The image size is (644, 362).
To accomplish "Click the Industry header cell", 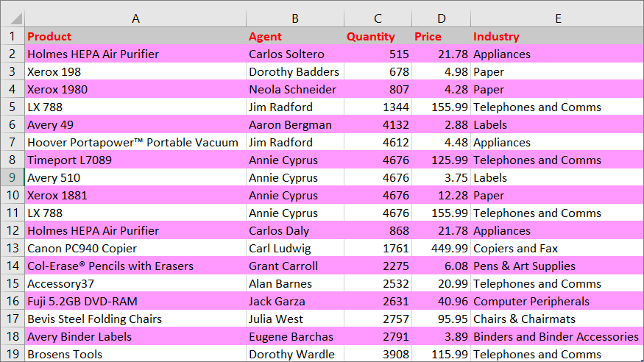I will [x=557, y=36].
